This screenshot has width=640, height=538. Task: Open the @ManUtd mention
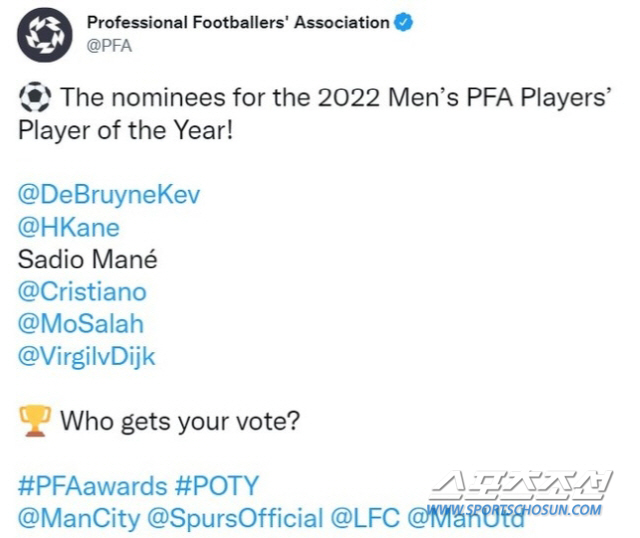point(466,518)
